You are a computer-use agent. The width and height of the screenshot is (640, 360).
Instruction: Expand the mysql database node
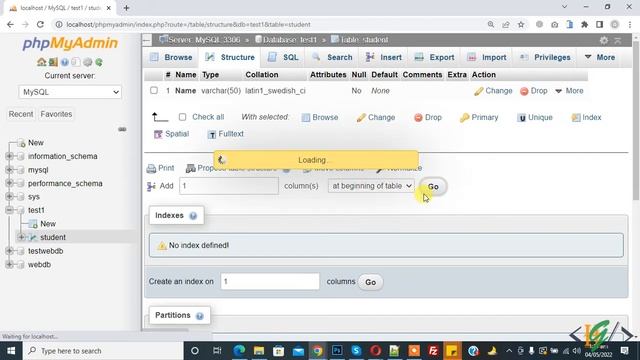[x=9, y=169]
